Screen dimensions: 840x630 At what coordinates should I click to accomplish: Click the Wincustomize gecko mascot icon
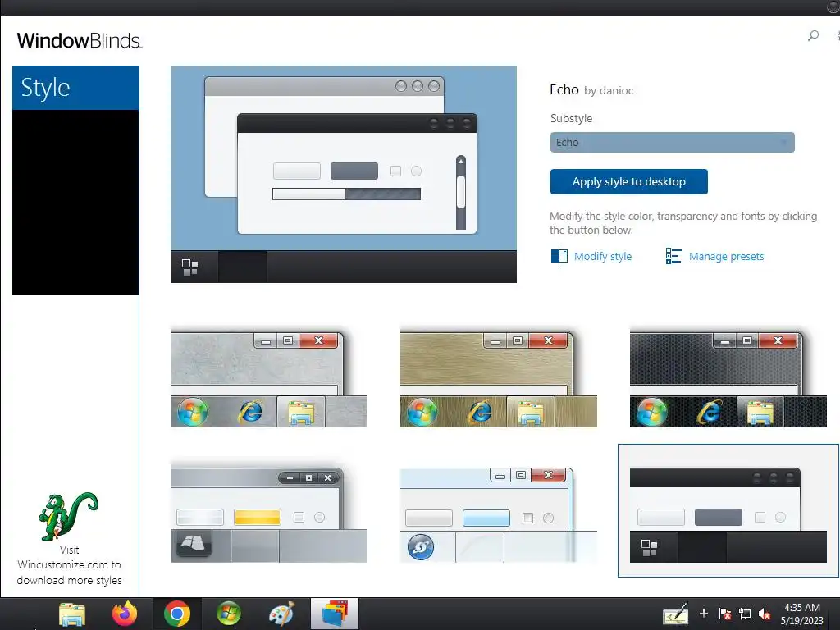(69, 517)
